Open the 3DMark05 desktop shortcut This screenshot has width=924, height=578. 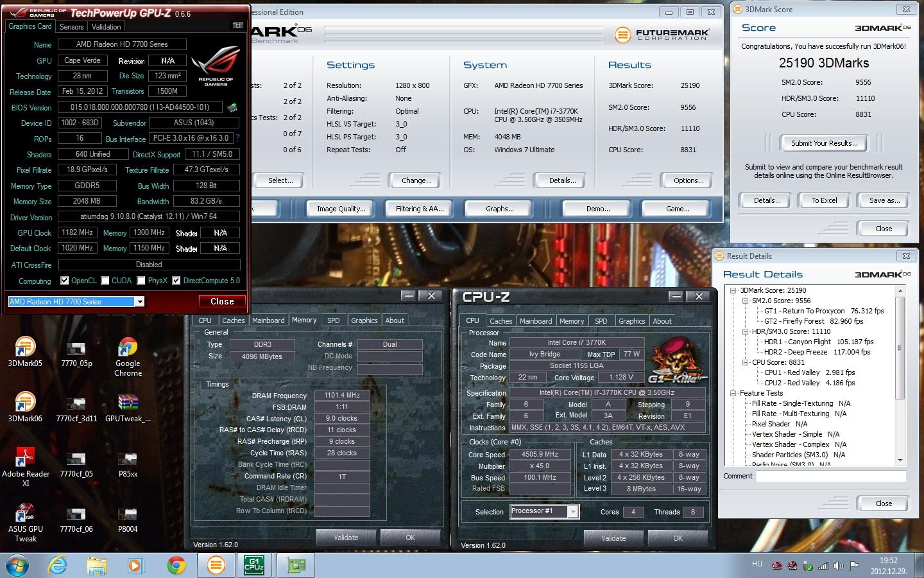[x=25, y=351]
